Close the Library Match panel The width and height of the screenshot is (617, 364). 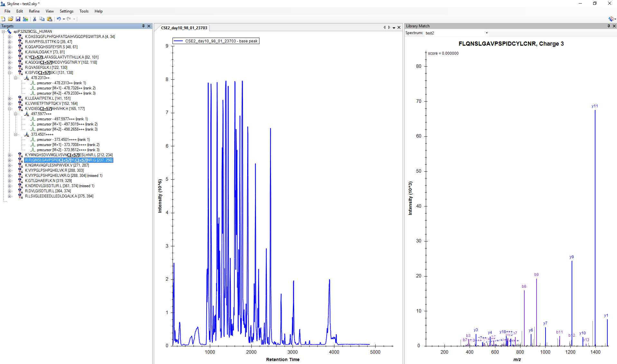pos(614,26)
